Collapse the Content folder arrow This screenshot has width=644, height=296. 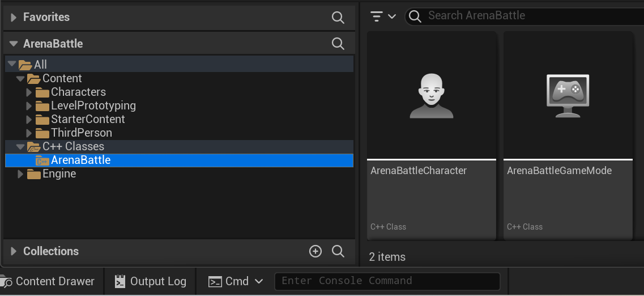point(20,78)
